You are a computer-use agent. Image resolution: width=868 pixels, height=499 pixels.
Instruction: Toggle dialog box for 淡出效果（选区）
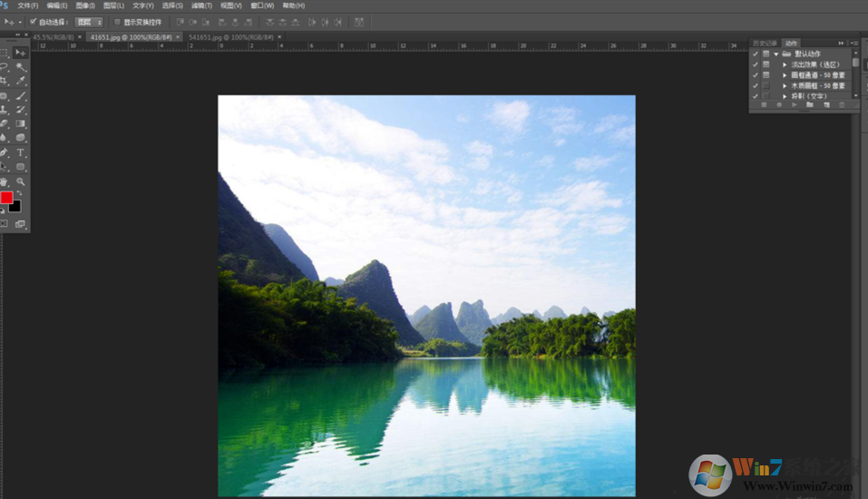tap(766, 64)
